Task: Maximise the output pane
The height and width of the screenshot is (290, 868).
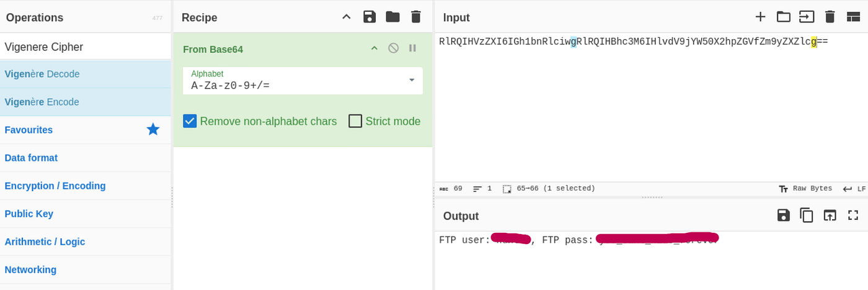Action: click(853, 215)
